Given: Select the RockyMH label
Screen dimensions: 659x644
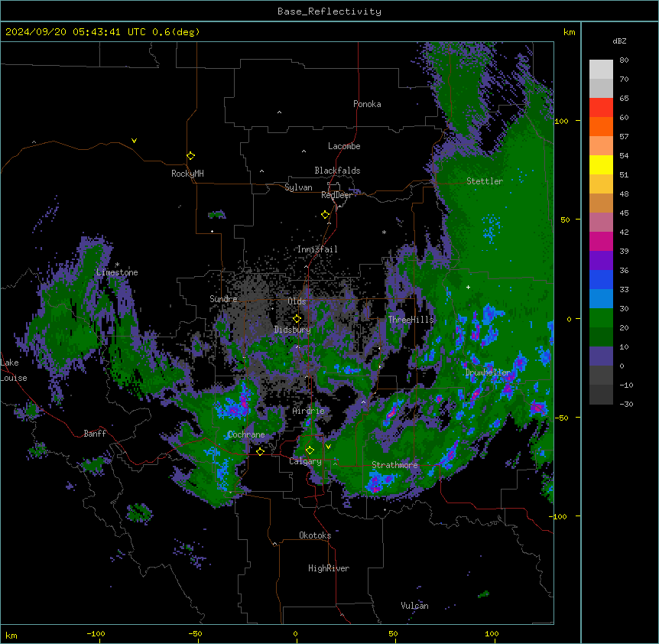Looking at the screenshot, I should click(187, 174).
